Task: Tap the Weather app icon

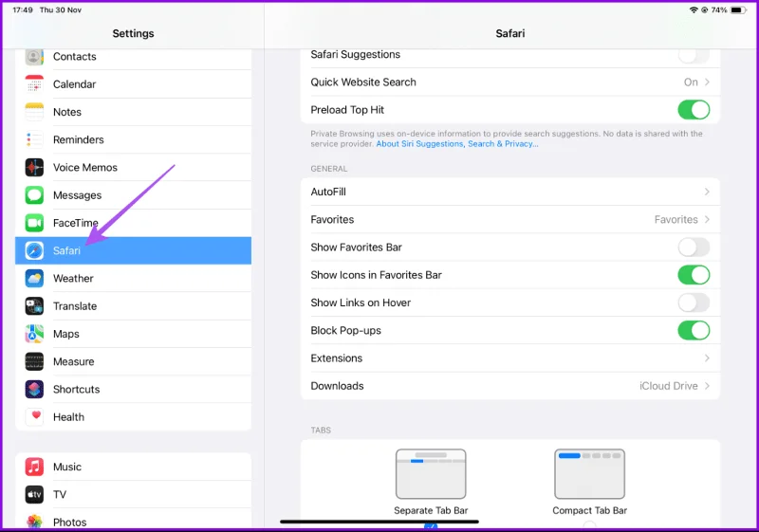Action: click(34, 279)
